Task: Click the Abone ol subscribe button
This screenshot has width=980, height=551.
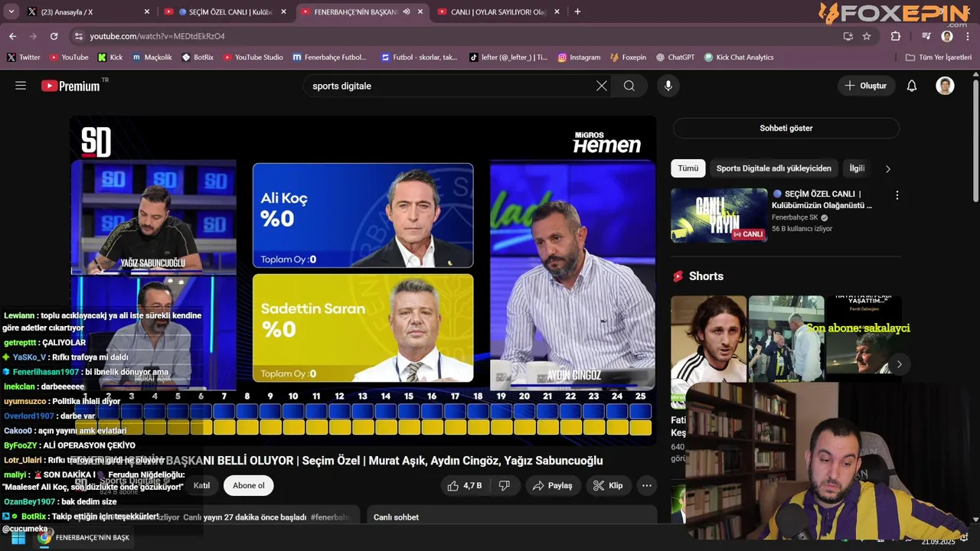Action: [249, 486]
